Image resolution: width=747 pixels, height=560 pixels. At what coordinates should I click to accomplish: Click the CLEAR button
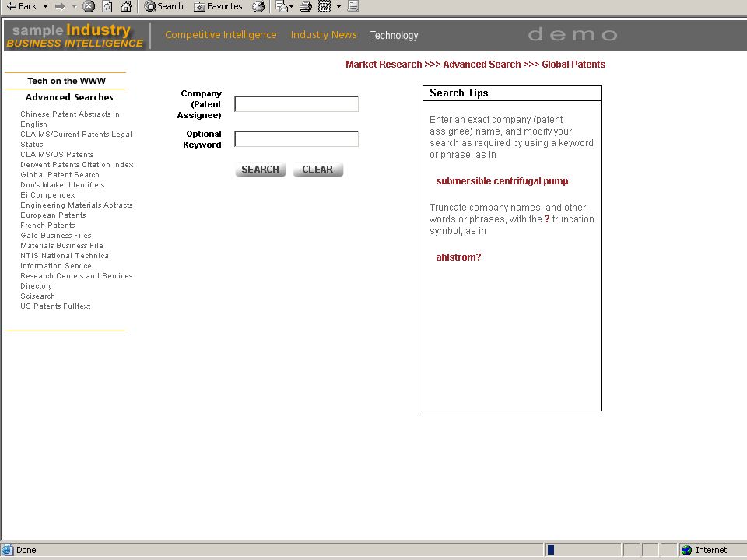[317, 170]
